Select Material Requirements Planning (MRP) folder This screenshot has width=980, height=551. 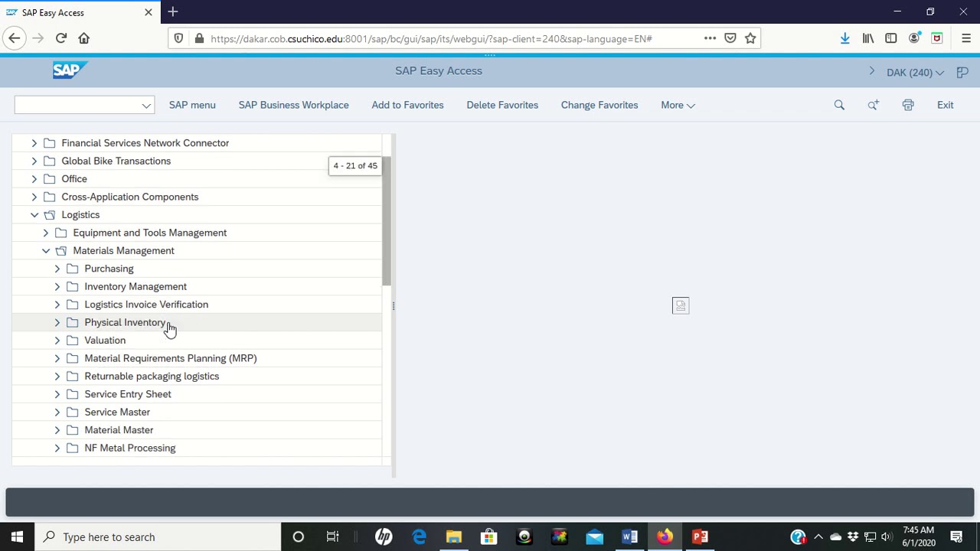coord(171,358)
